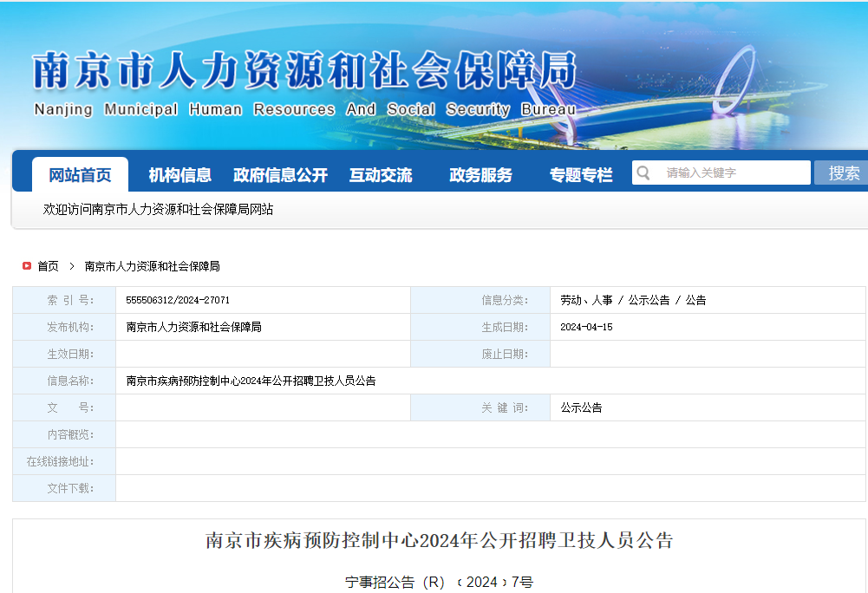Open the 政务服务 menu
This screenshot has height=593, width=868.
[480, 175]
